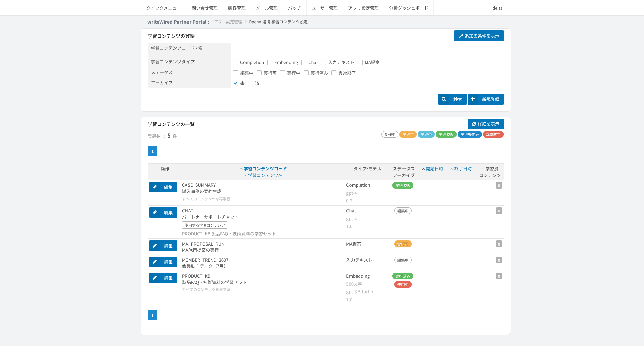Click the count badge for PRODUCT_KB row

pos(499,276)
